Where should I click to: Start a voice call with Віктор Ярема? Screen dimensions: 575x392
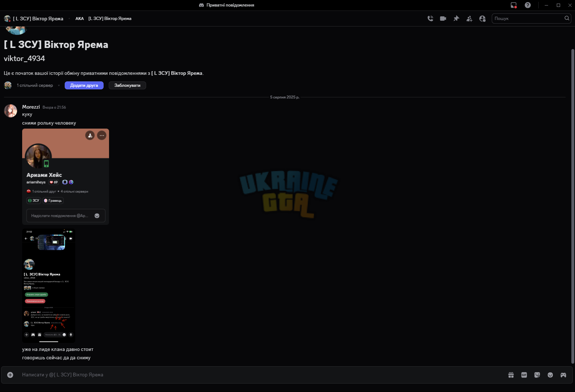(x=430, y=19)
